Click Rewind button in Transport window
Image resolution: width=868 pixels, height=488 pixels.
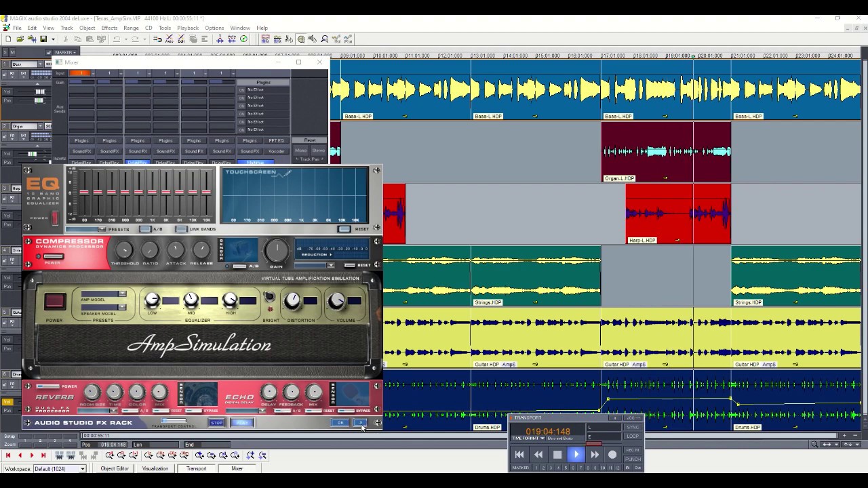tap(538, 454)
